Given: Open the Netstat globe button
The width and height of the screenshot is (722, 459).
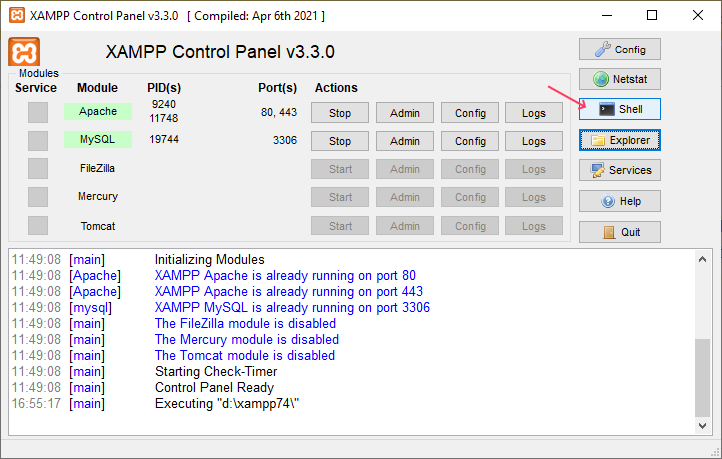Looking at the screenshot, I should (619, 79).
